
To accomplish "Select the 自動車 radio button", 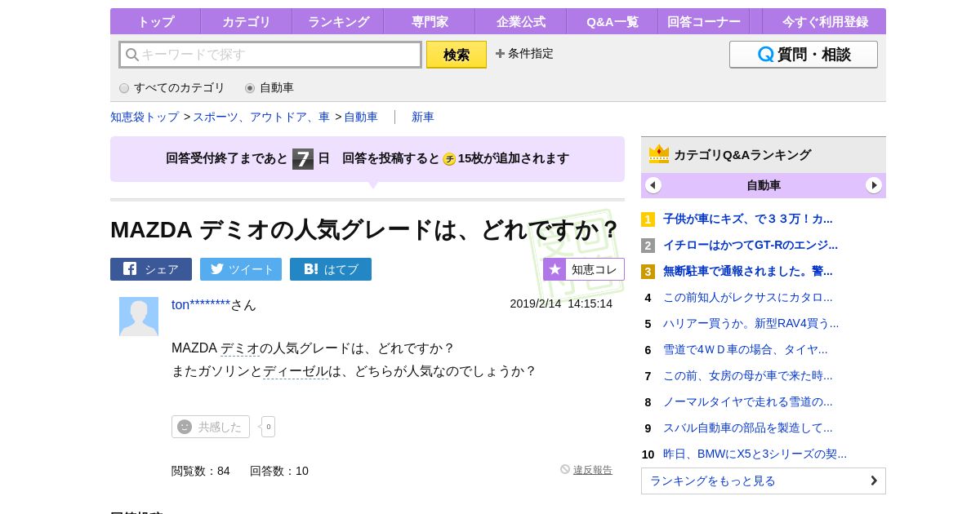I will [x=250, y=88].
